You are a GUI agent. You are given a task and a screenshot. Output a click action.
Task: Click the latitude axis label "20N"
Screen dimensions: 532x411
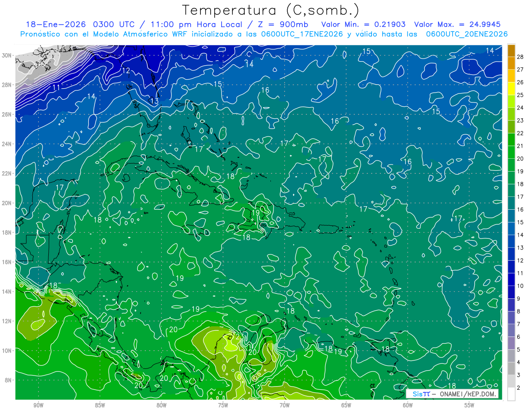click(x=7, y=203)
